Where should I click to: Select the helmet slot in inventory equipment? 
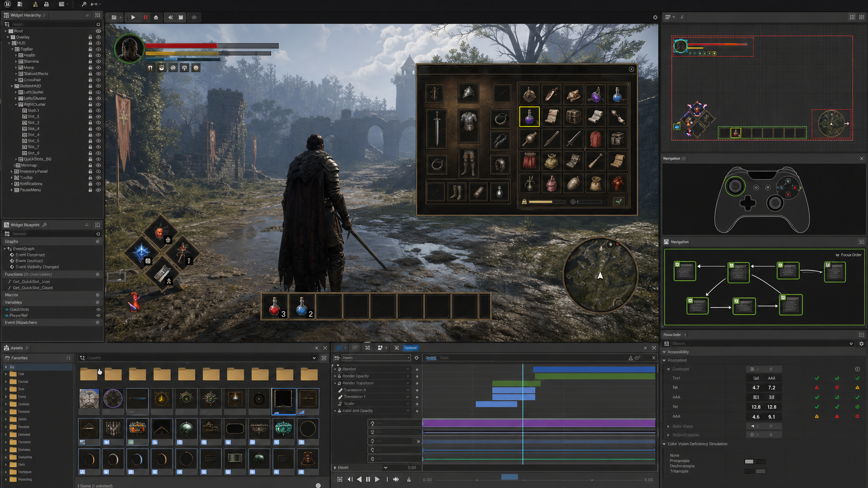pyautogui.click(x=468, y=93)
